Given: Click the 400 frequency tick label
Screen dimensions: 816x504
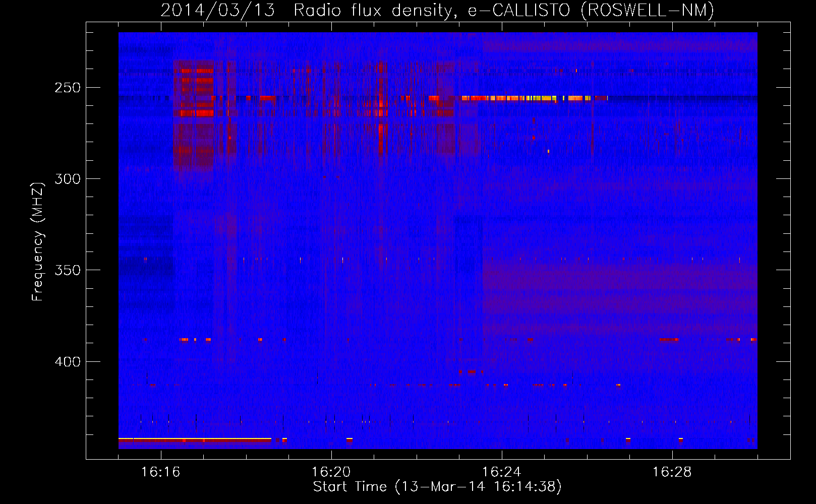Looking at the screenshot, I should click(68, 362).
